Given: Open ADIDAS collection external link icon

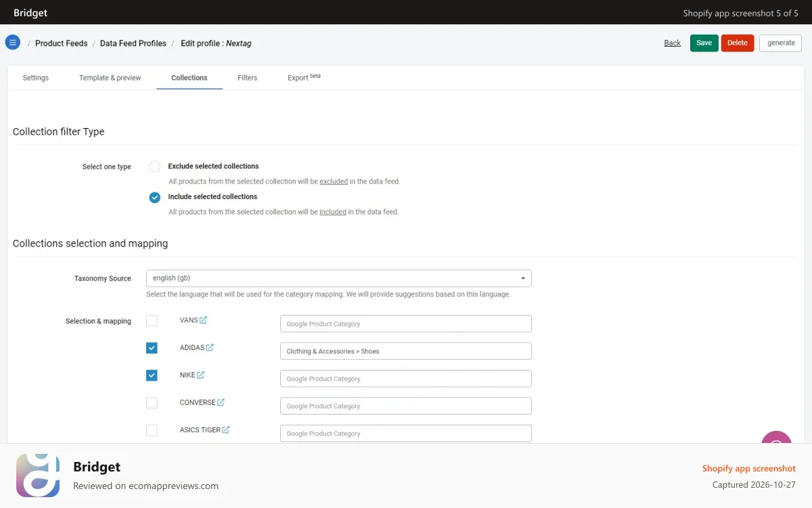Looking at the screenshot, I should click(x=210, y=347).
